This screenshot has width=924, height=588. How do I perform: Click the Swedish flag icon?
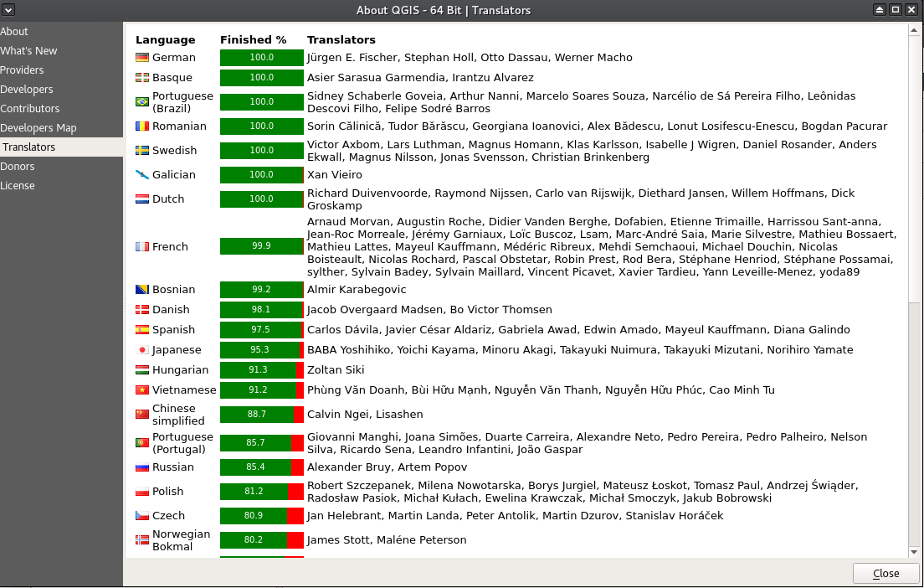[x=142, y=151]
